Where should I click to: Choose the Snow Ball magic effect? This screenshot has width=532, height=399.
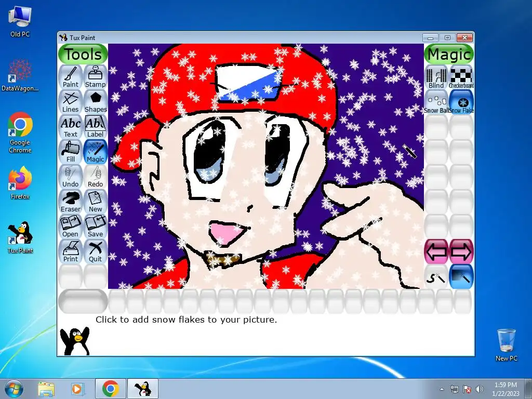436,102
